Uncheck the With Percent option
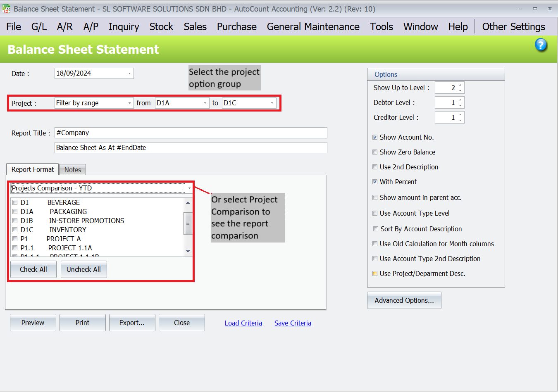558x392 pixels. [375, 182]
